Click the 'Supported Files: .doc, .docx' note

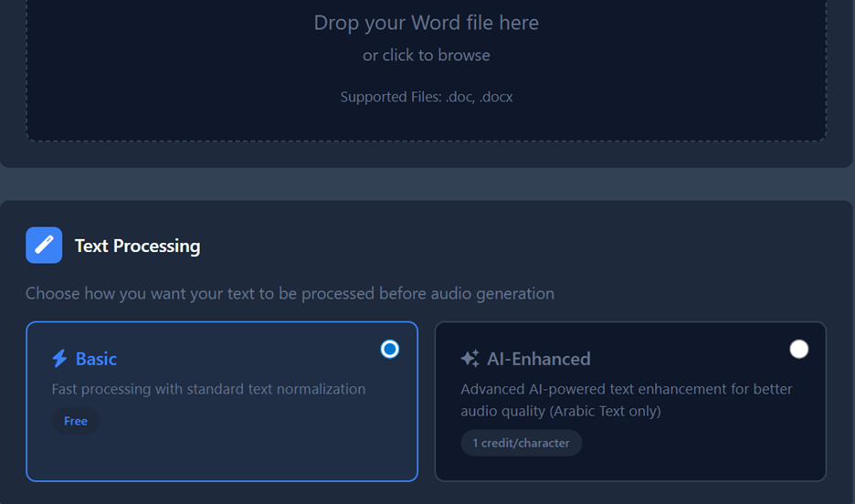point(426,97)
